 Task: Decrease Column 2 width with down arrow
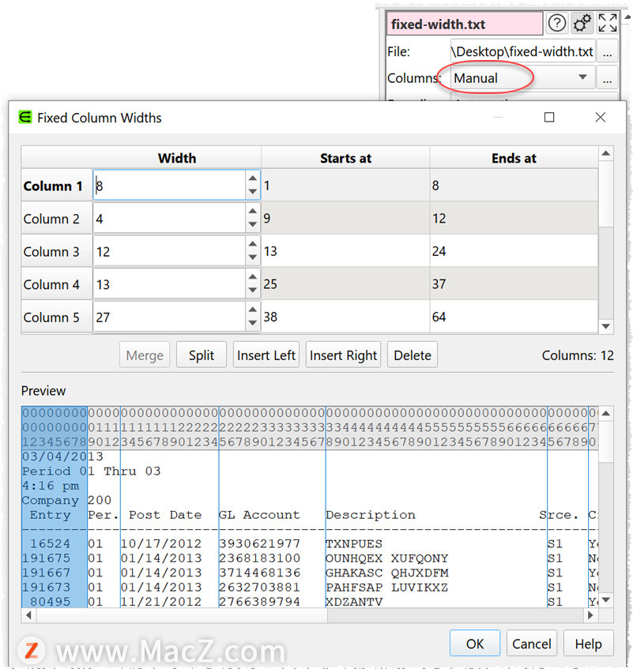[253, 224]
